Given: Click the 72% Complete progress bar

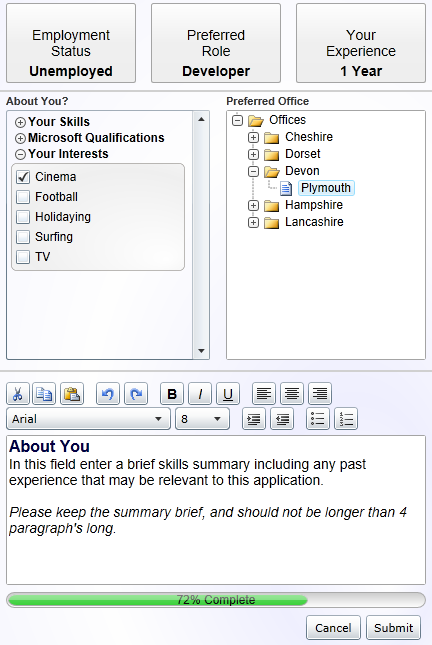Looking at the screenshot, I should pyautogui.click(x=216, y=600).
